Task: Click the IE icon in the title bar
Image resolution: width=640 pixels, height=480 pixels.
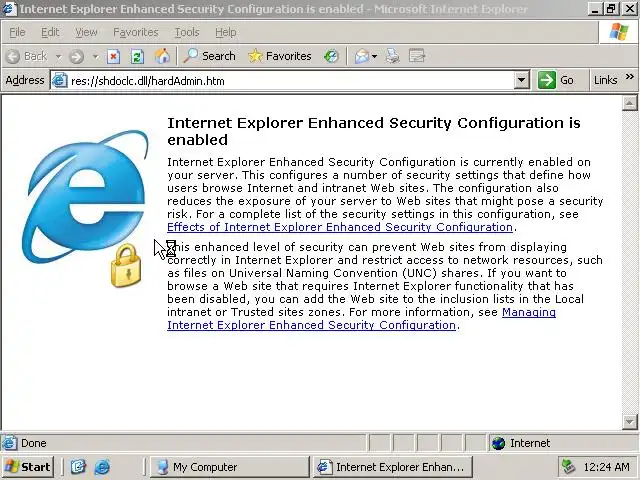Action: click(x=10, y=9)
